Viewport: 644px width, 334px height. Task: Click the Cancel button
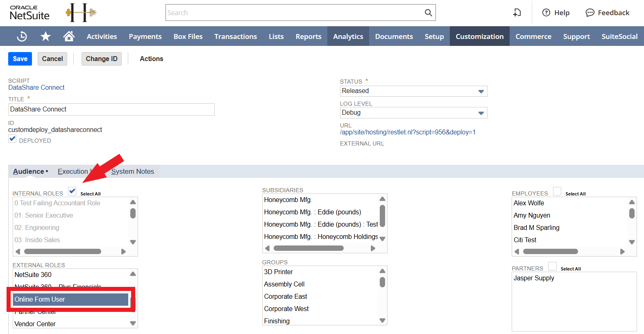[x=52, y=59]
